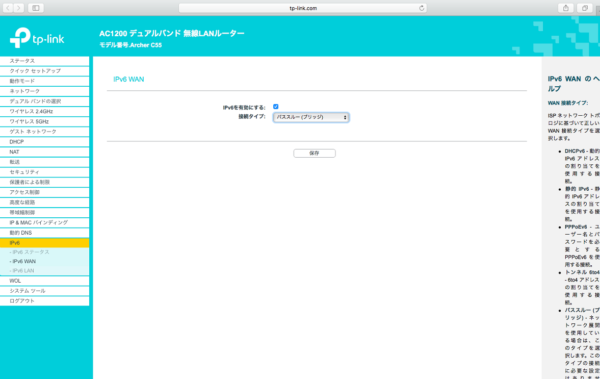This screenshot has height=379, width=600.
Task: Open ゲスト ネットワーク menu item
Action: click(x=44, y=132)
